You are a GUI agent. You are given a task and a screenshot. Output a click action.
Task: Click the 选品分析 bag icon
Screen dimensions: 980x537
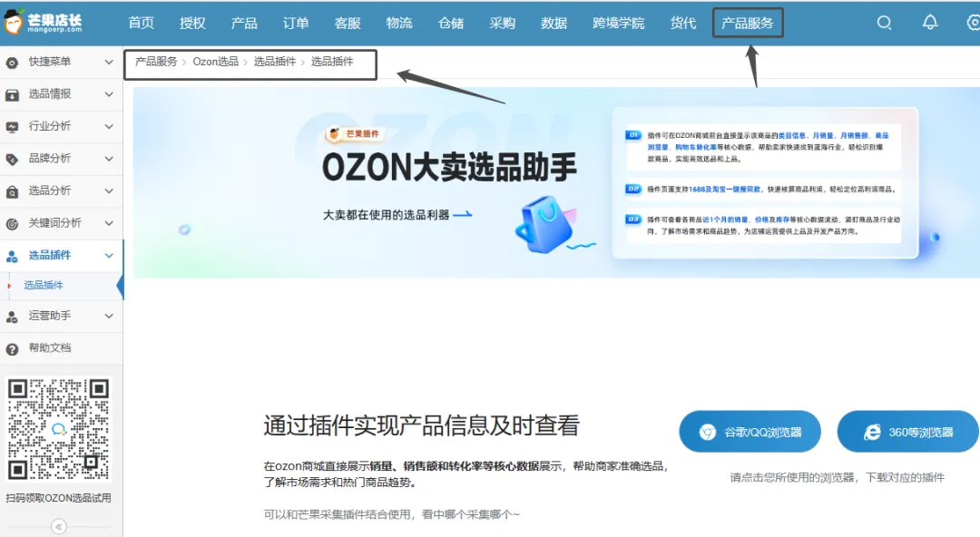click(12, 192)
